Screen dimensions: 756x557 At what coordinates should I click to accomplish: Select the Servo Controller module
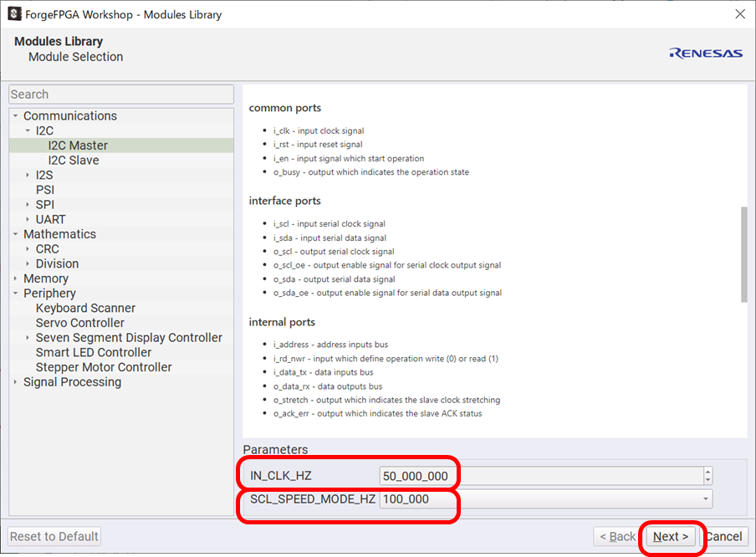click(x=79, y=323)
